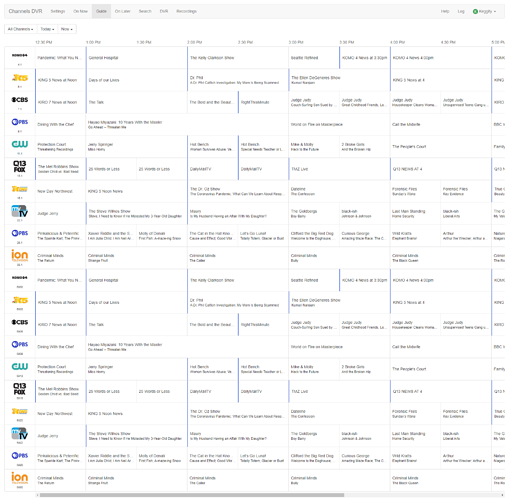The width and height of the screenshot is (508, 500).
Task: Open the user account dropdown
Action: (x=484, y=11)
